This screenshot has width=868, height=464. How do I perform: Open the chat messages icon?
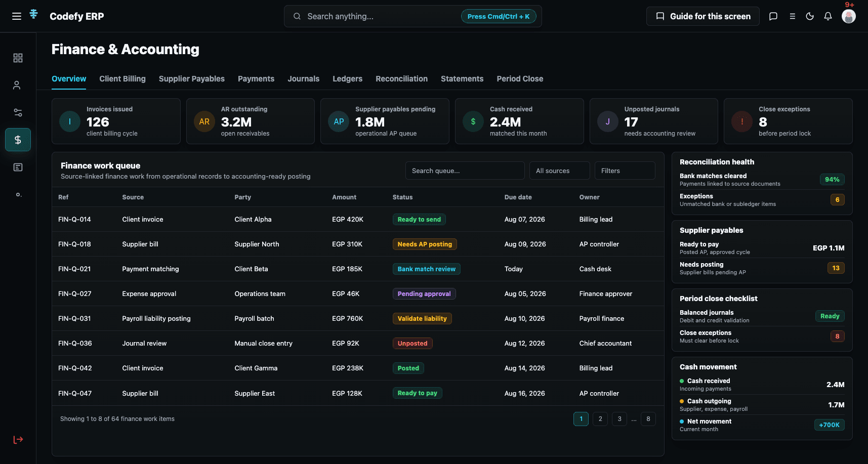tap(773, 16)
